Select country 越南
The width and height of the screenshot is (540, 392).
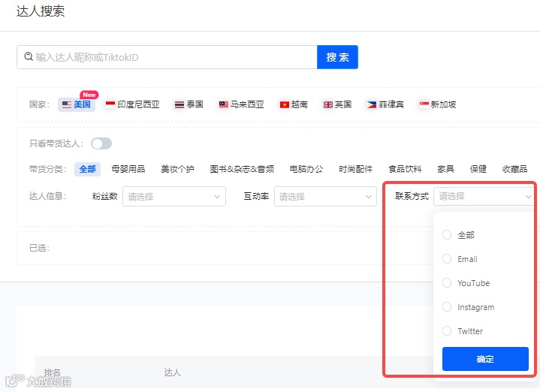click(294, 104)
